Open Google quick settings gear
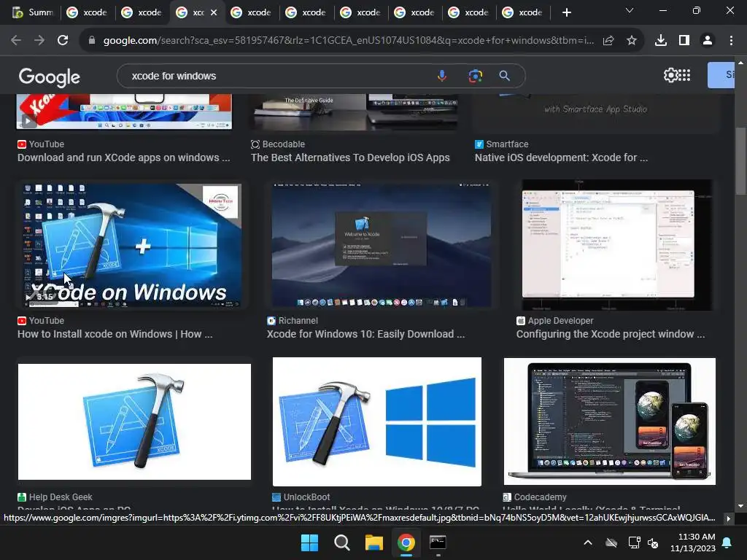This screenshot has width=747, height=560. tap(670, 75)
